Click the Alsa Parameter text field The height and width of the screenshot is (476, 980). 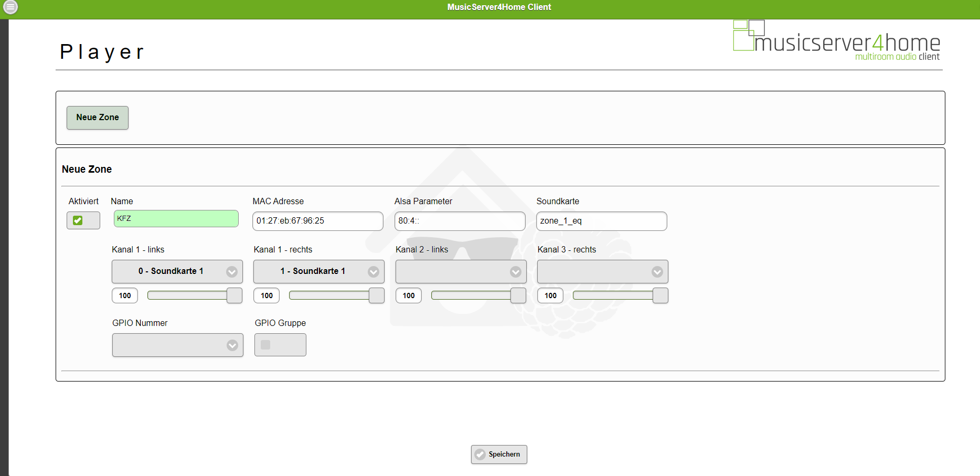460,221
